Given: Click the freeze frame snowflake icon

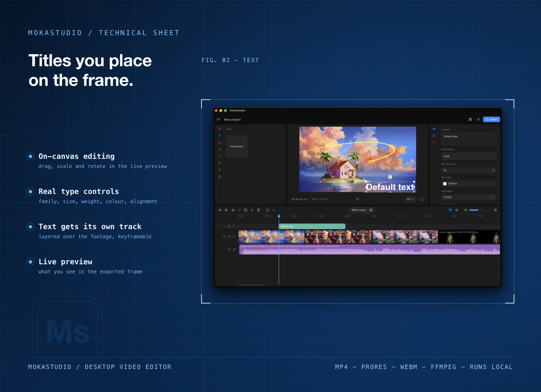Looking at the screenshot, I should [x=252, y=210].
